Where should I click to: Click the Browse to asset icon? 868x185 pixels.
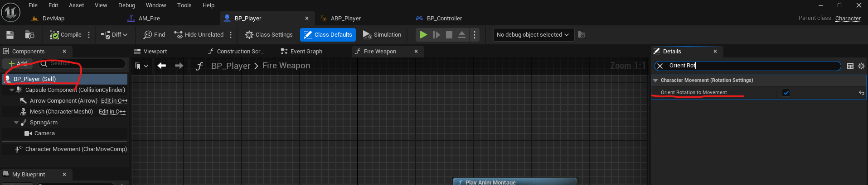[30, 35]
